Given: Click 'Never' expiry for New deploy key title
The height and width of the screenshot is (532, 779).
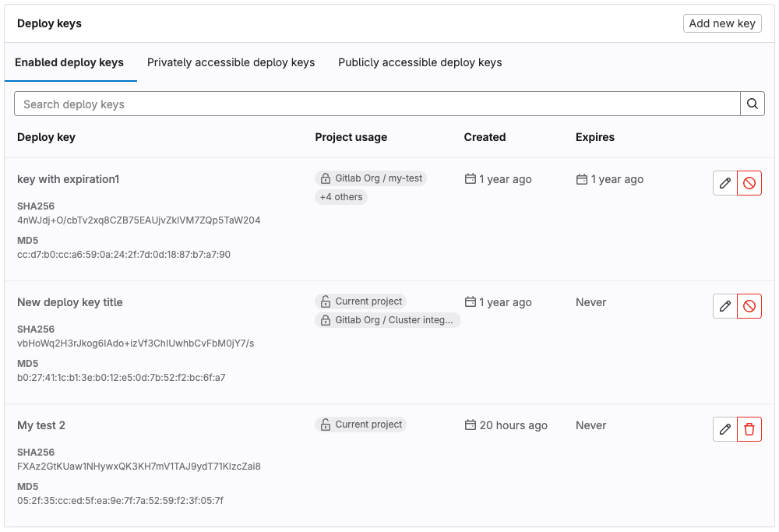Looking at the screenshot, I should tap(591, 302).
